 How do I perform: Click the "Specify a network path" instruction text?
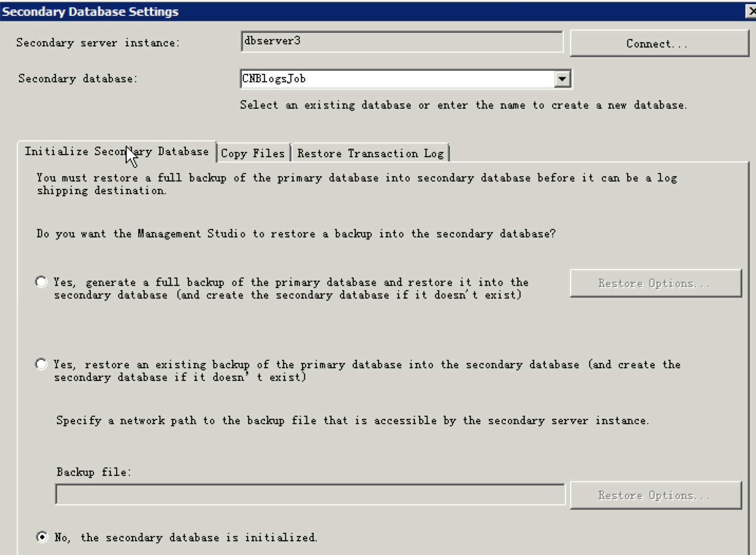pyautogui.click(x=352, y=420)
